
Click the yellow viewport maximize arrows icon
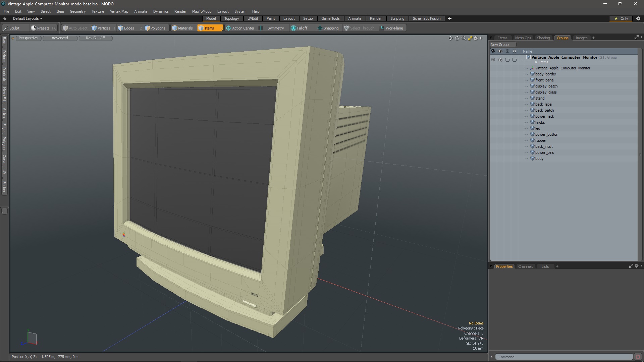click(x=470, y=38)
